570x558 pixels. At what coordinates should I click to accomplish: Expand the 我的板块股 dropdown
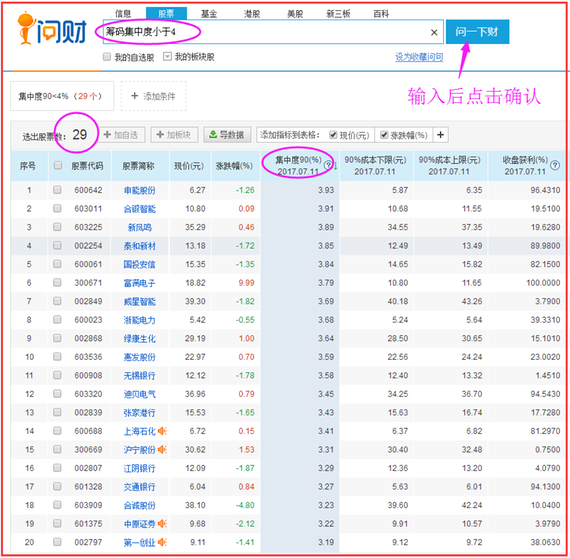(x=167, y=57)
